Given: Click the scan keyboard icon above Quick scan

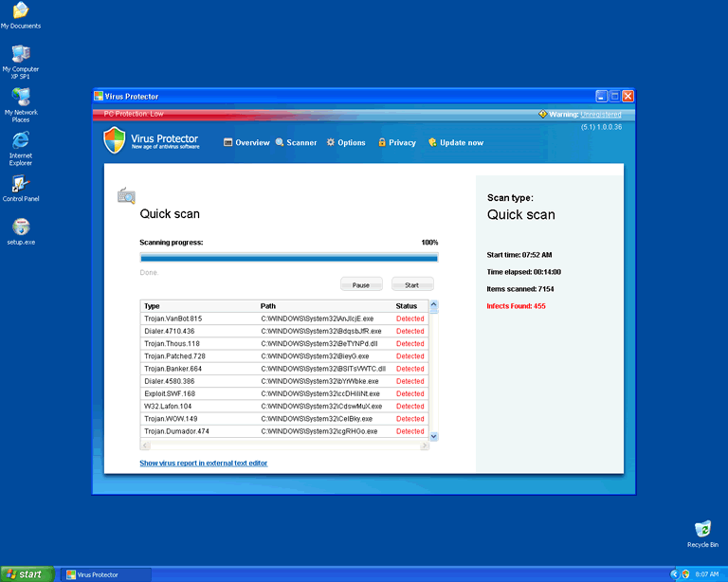Looking at the screenshot, I should pyautogui.click(x=126, y=195).
